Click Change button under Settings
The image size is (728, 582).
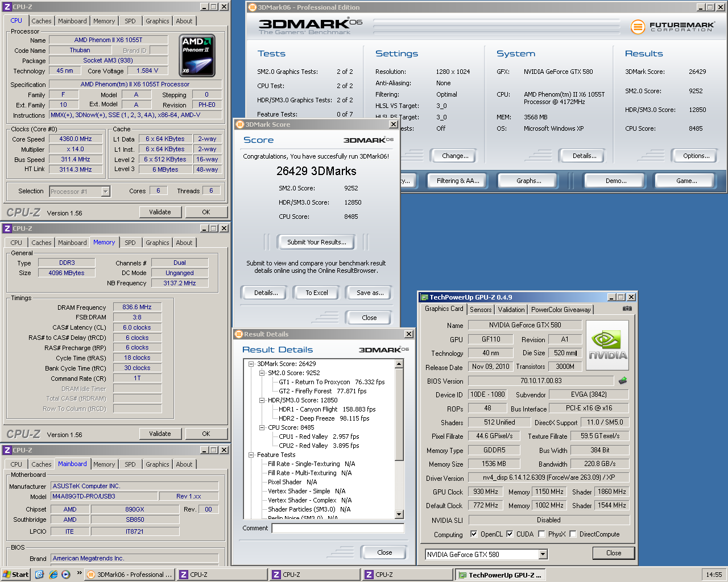455,156
